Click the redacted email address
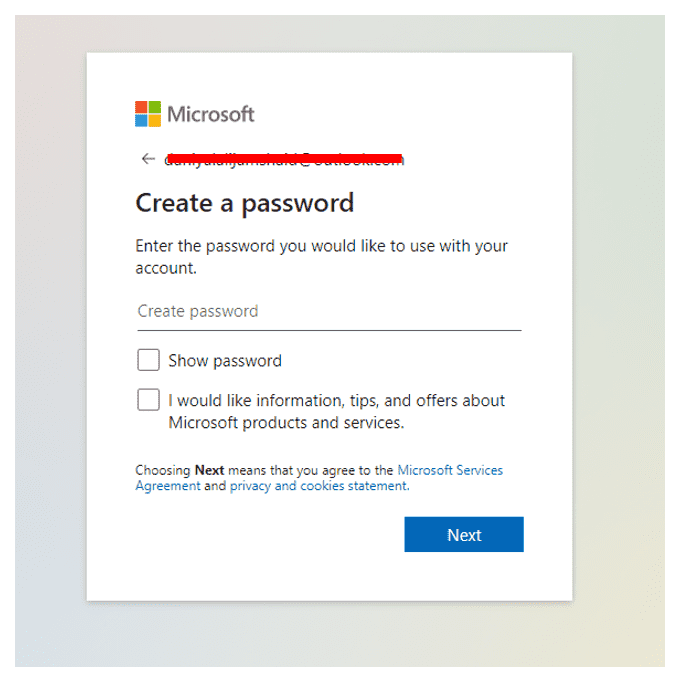The height and width of the screenshot is (678, 682). pyautogui.click(x=285, y=159)
